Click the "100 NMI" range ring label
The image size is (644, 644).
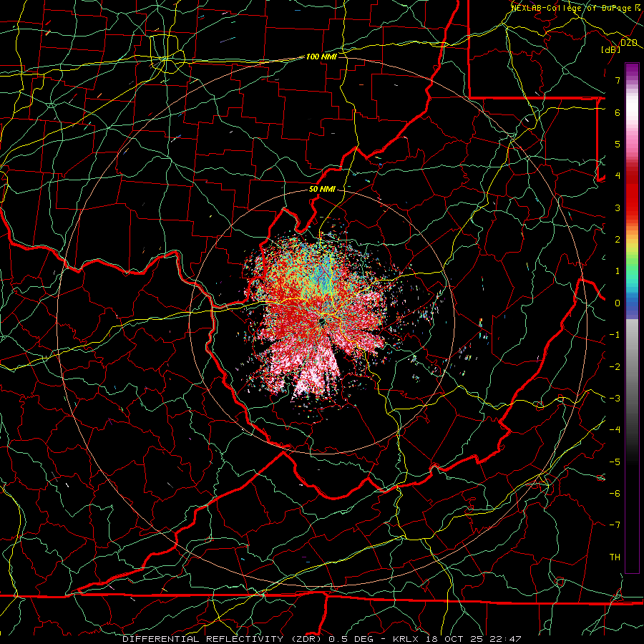pos(321,57)
